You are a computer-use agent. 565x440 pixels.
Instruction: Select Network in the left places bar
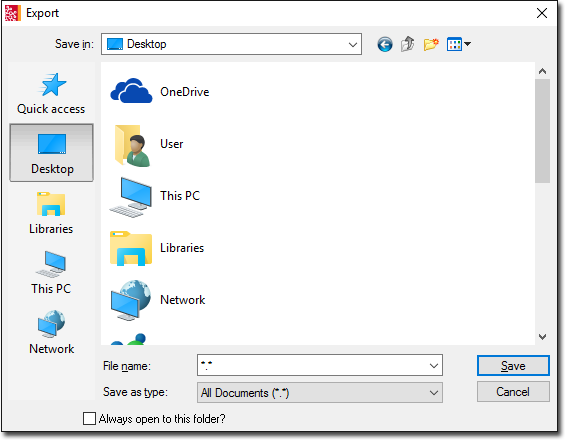click(51, 333)
